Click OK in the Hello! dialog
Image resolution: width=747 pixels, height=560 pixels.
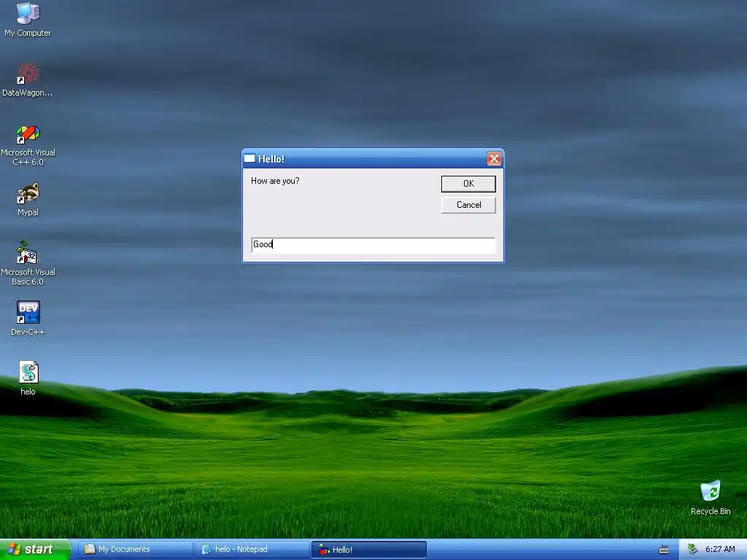click(x=468, y=184)
